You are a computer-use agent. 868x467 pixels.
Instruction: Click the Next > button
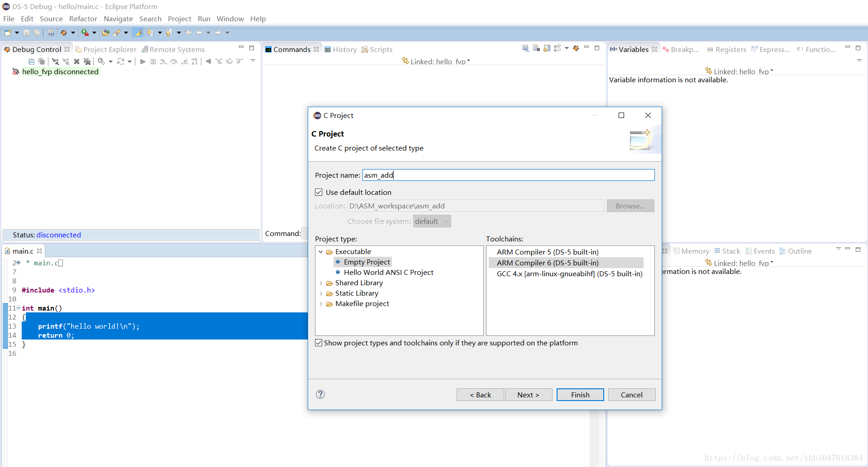point(528,395)
